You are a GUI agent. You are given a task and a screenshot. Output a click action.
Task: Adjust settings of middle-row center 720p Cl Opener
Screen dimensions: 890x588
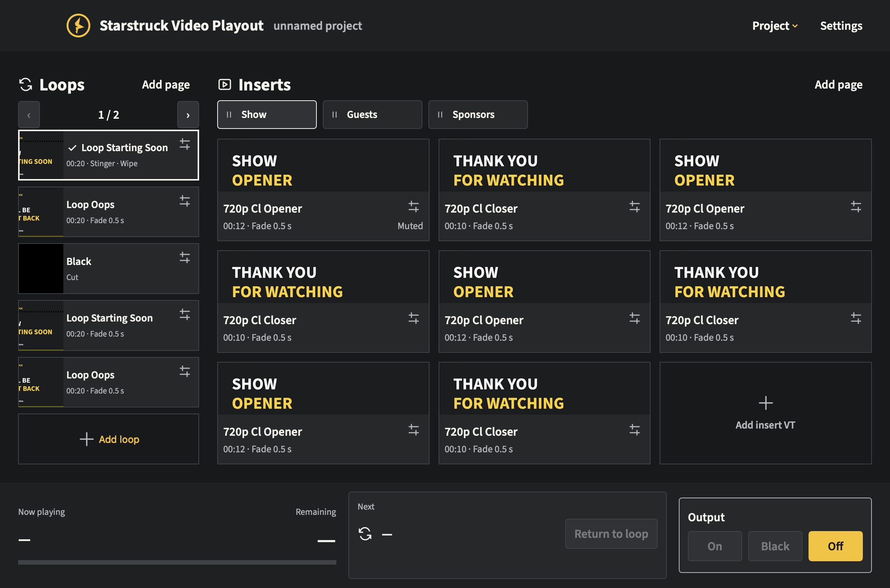(635, 318)
